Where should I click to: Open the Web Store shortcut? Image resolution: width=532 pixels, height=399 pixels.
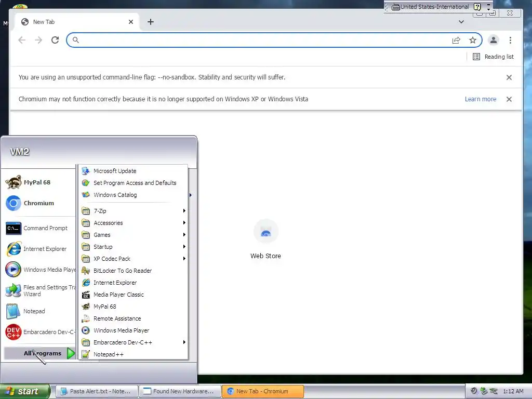[265, 239]
